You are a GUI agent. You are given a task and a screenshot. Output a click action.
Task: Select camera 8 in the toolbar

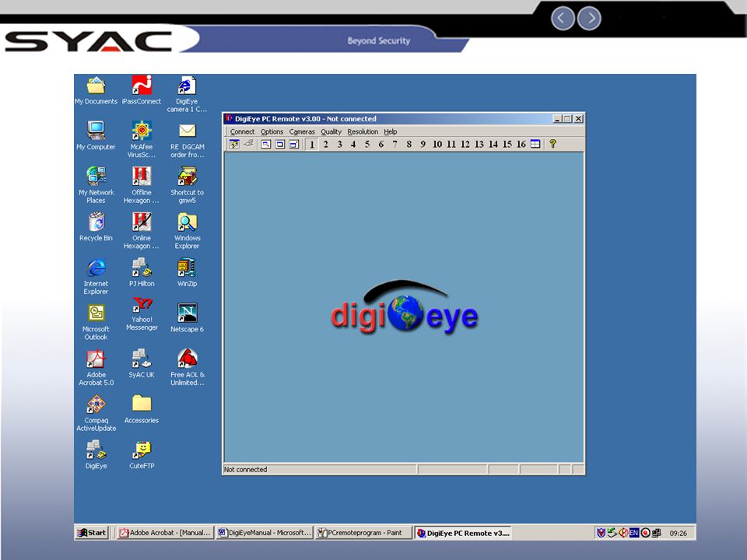(x=409, y=144)
